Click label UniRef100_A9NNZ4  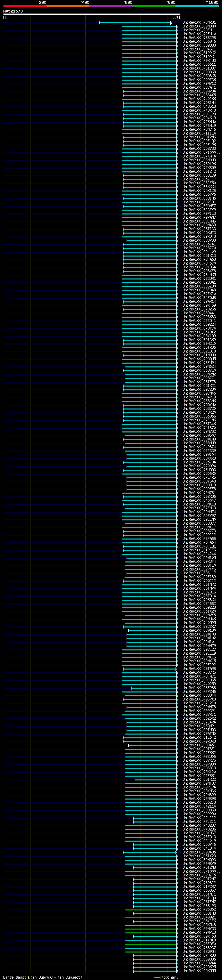(x=199, y=512)
